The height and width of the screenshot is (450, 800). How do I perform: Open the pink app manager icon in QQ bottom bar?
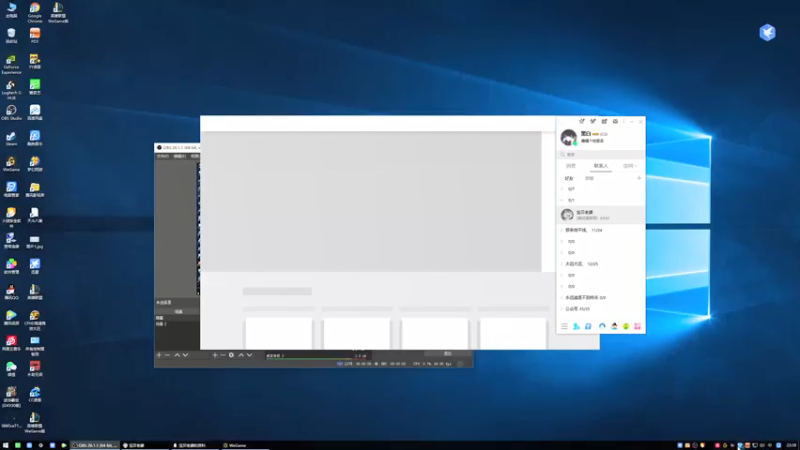637,326
